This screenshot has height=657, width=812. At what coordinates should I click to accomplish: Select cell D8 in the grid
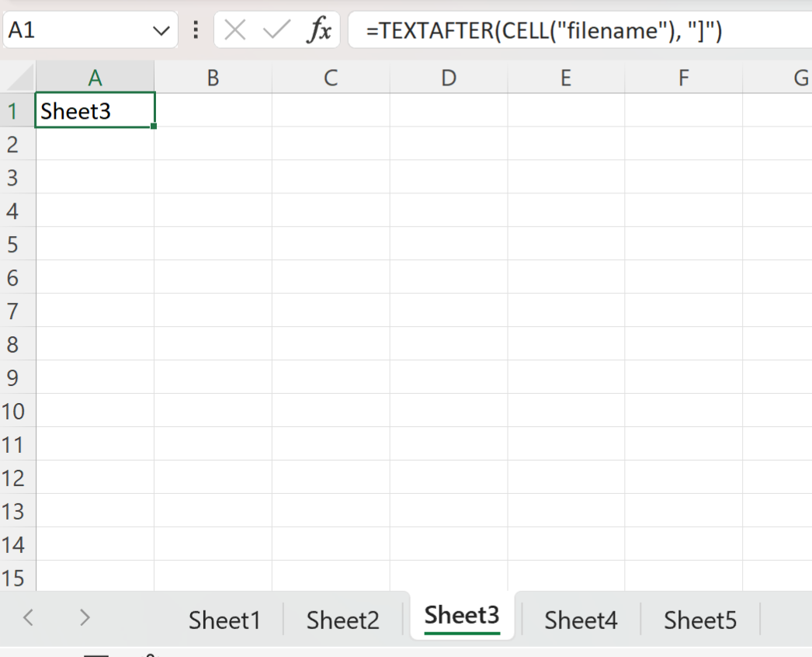[x=448, y=344]
